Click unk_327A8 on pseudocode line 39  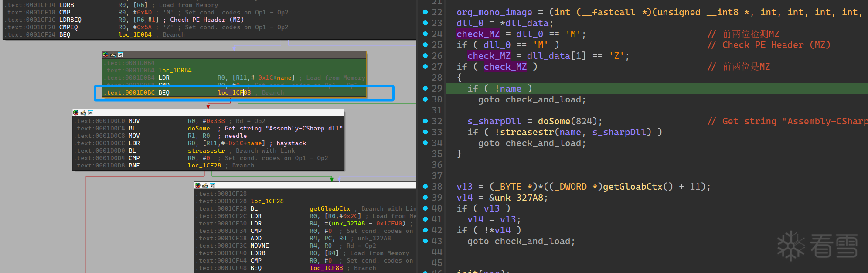pyautogui.click(x=519, y=198)
